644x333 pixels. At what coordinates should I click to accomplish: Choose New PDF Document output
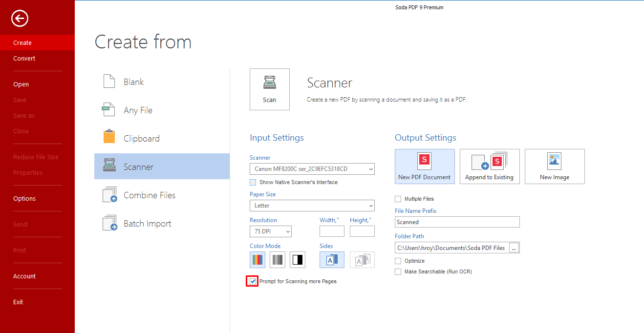425,166
